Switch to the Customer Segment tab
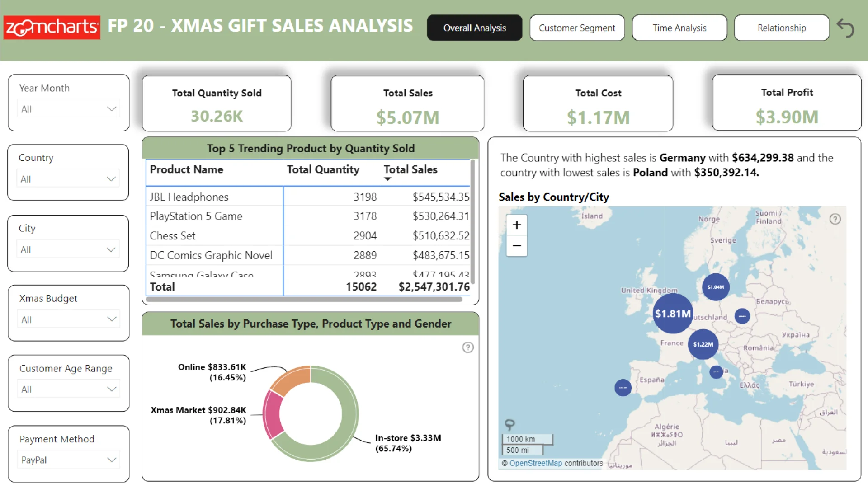868x488 pixels. tap(577, 28)
